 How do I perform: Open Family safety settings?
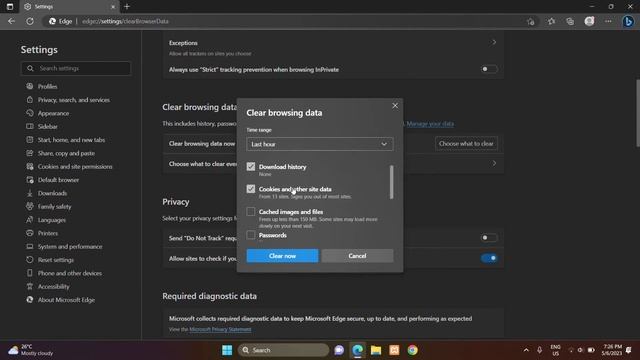click(x=54, y=207)
